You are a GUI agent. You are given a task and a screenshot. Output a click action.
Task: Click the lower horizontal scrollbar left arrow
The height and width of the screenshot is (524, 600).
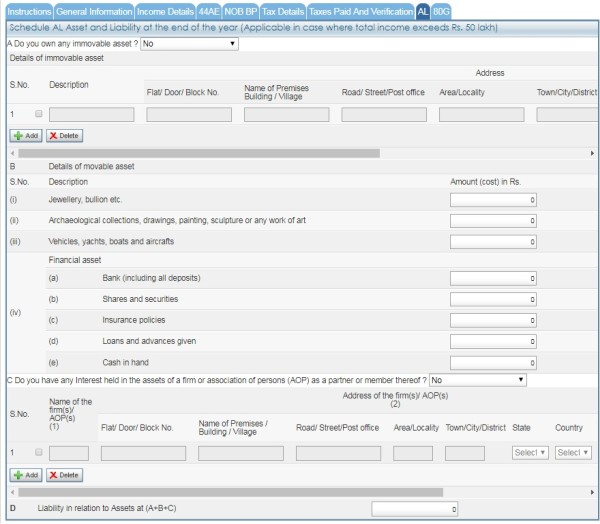click(7, 492)
